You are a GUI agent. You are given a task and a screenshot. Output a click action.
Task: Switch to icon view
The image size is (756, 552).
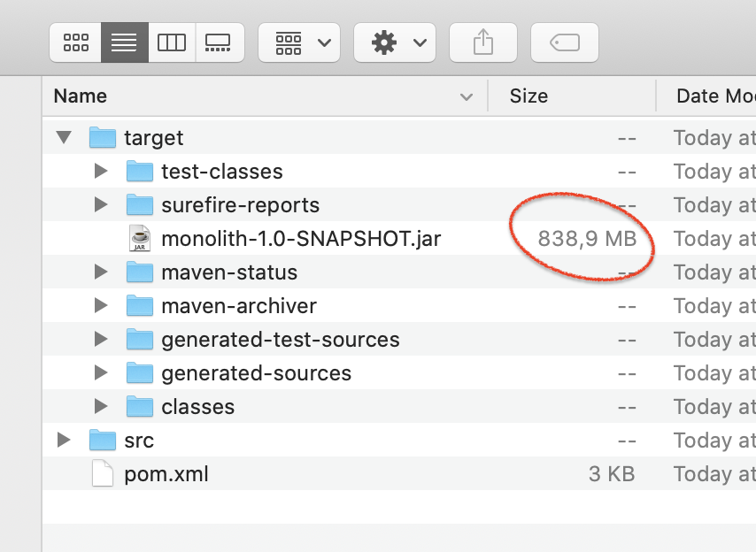[77, 42]
